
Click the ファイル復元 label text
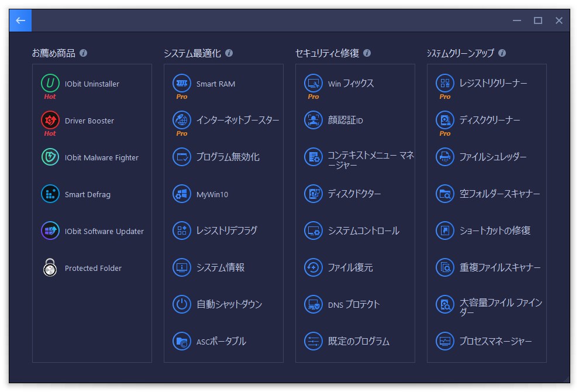(350, 267)
